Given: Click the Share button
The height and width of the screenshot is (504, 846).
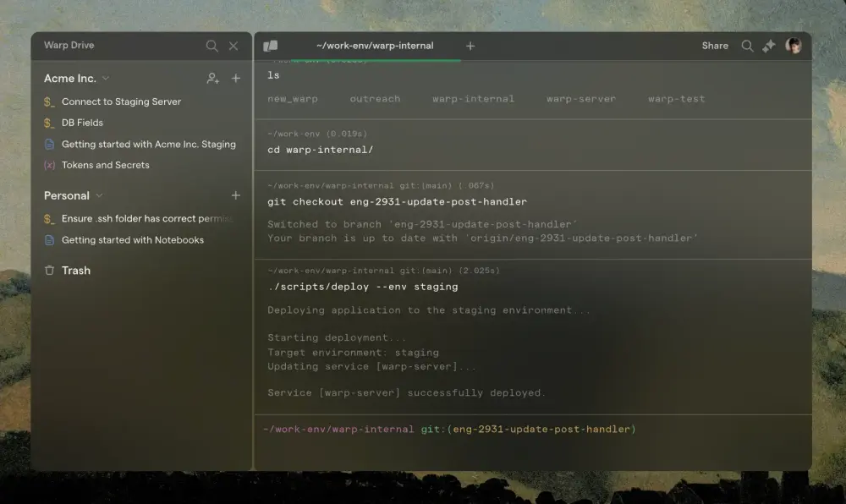Looking at the screenshot, I should (x=715, y=46).
